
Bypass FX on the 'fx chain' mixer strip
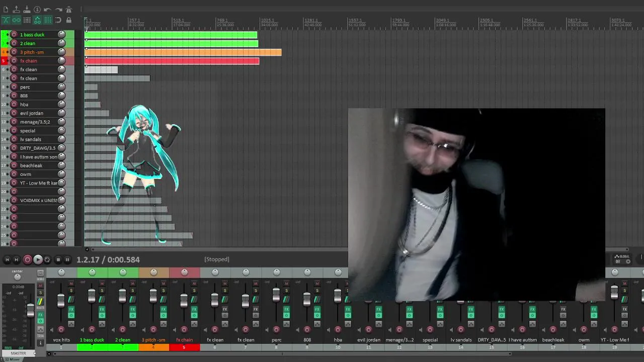194,316
